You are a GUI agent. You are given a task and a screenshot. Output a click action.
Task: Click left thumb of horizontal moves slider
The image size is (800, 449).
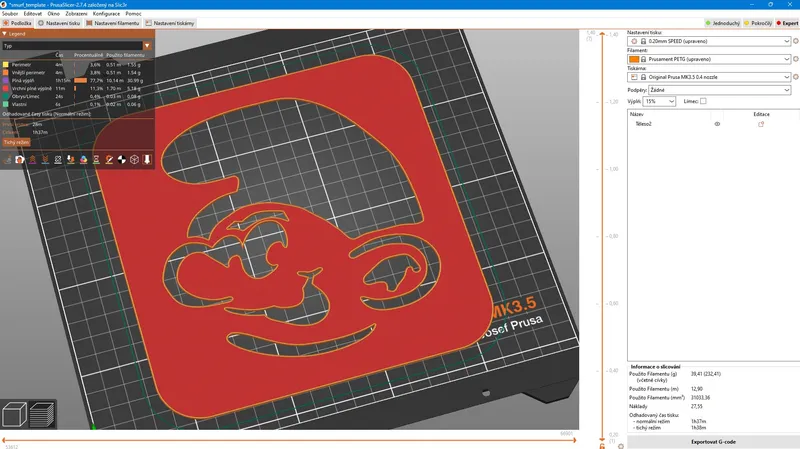(4, 439)
